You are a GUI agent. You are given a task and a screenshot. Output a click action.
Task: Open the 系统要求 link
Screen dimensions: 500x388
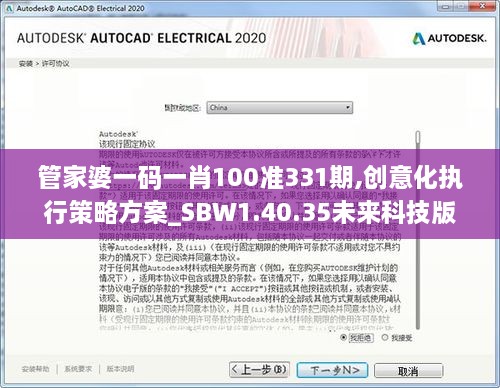click(78, 369)
